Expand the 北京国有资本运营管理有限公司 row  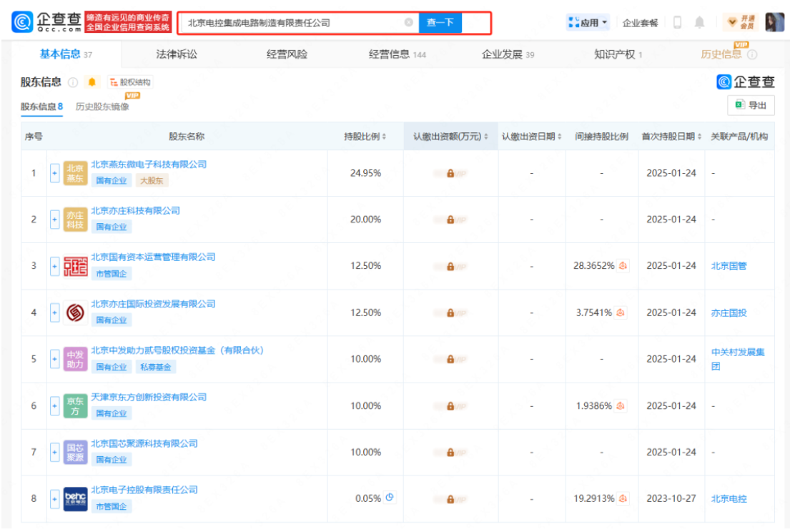[54, 266]
